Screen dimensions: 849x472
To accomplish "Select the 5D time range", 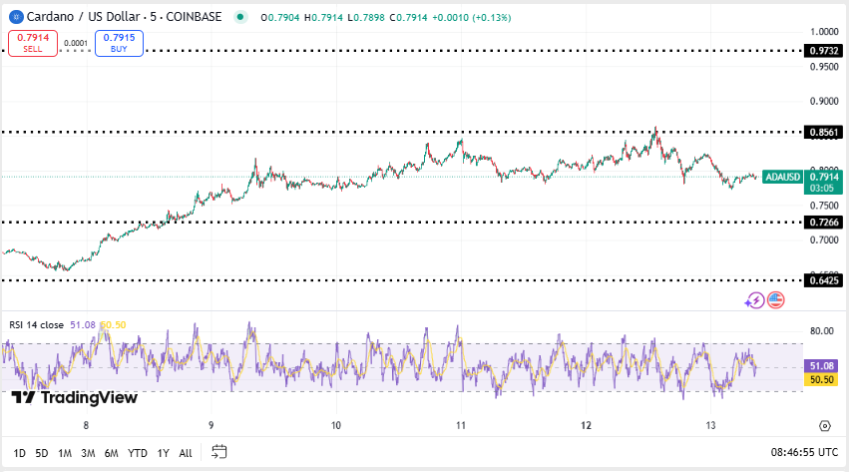I will pyautogui.click(x=42, y=453).
